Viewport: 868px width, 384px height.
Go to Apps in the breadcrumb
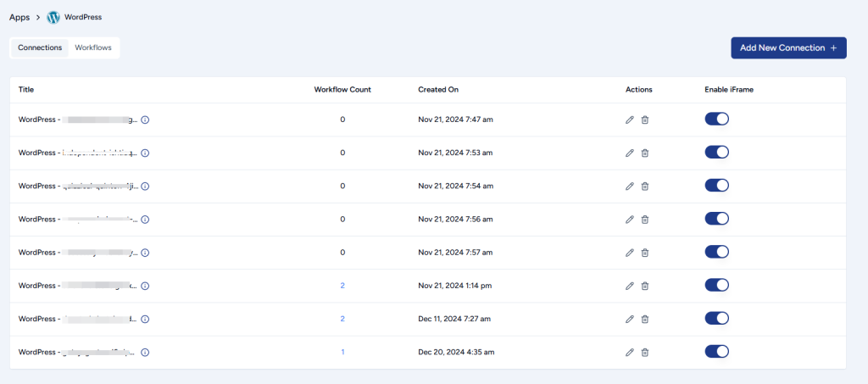pyautogui.click(x=19, y=17)
